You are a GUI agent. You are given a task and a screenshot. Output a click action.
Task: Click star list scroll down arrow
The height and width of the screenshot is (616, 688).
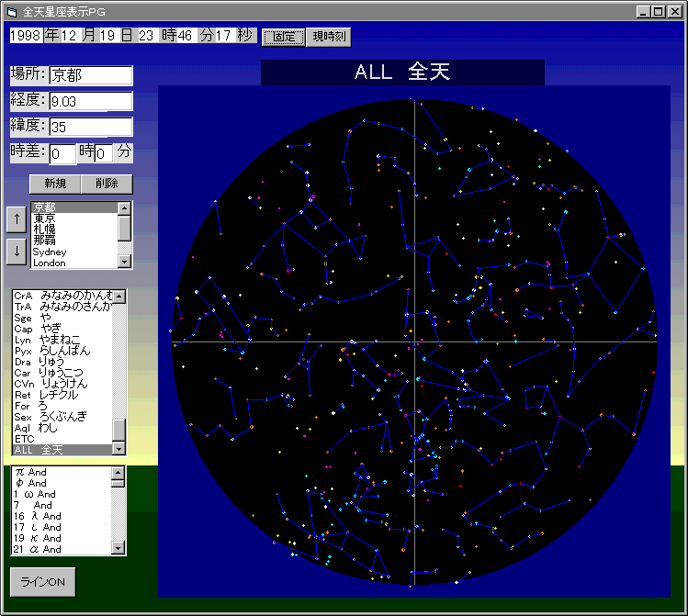(x=118, y=548)
